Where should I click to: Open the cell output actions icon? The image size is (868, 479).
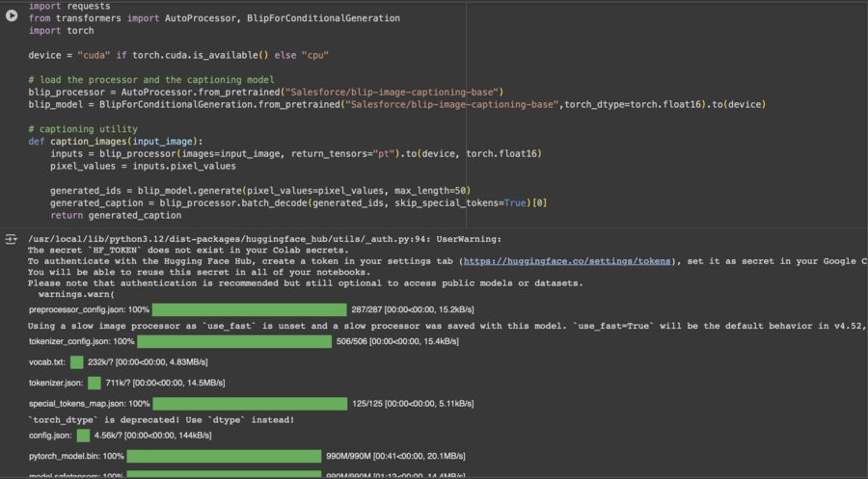(x=12, y=240)
